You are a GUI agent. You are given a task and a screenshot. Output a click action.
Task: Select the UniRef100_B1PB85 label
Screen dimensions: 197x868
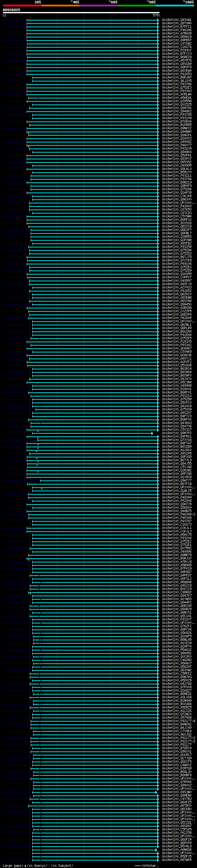pyautogui.click(x=177, y=125)
